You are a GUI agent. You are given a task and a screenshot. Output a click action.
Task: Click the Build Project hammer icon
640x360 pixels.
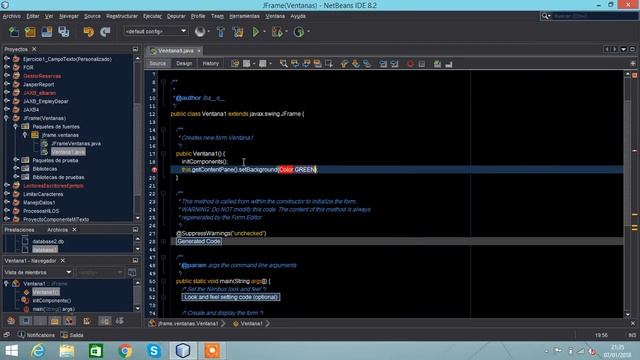click(x=221, y=32)
